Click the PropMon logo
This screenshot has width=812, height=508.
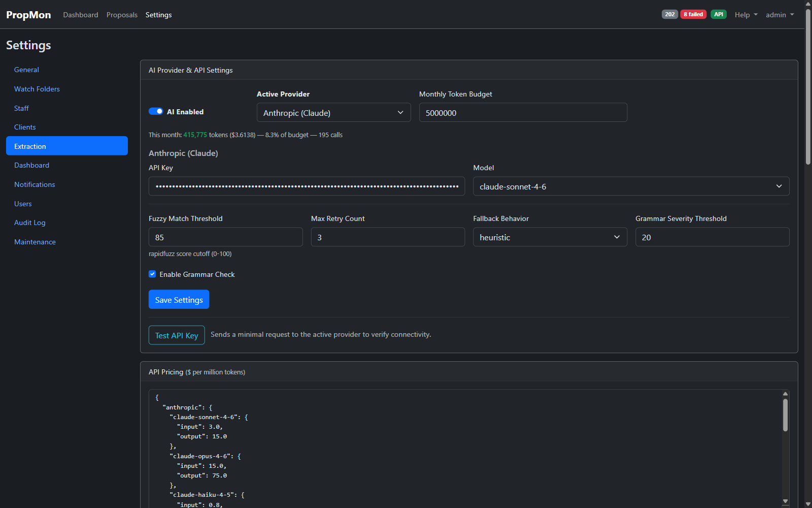point(28,15)
